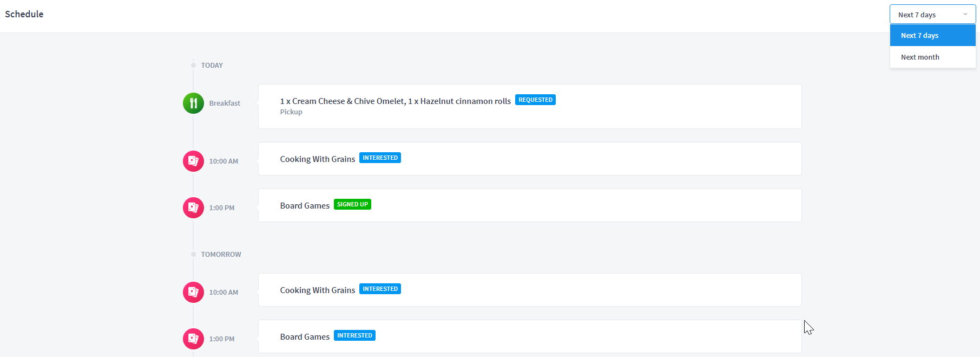This screenshot has height=357, width=980.
Task: Click INTERESTED badge on today's Cooking With Grains
Action: (380, 158)
